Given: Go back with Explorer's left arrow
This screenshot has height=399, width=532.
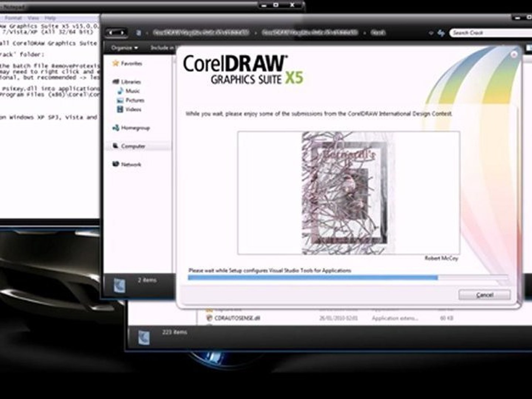Looking at the screenshot, I should click(112, 33).
